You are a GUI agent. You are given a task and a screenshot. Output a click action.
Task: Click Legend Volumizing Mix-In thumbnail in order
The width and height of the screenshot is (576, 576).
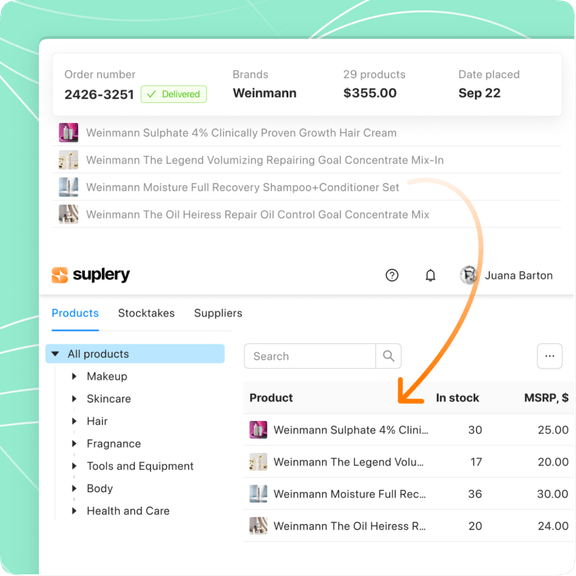[68, 160]
